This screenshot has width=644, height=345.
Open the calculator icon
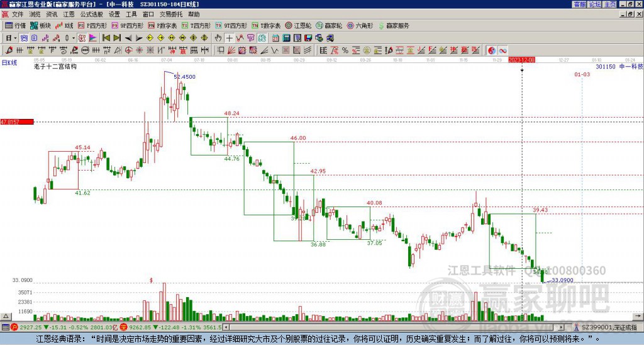[286, 38]
